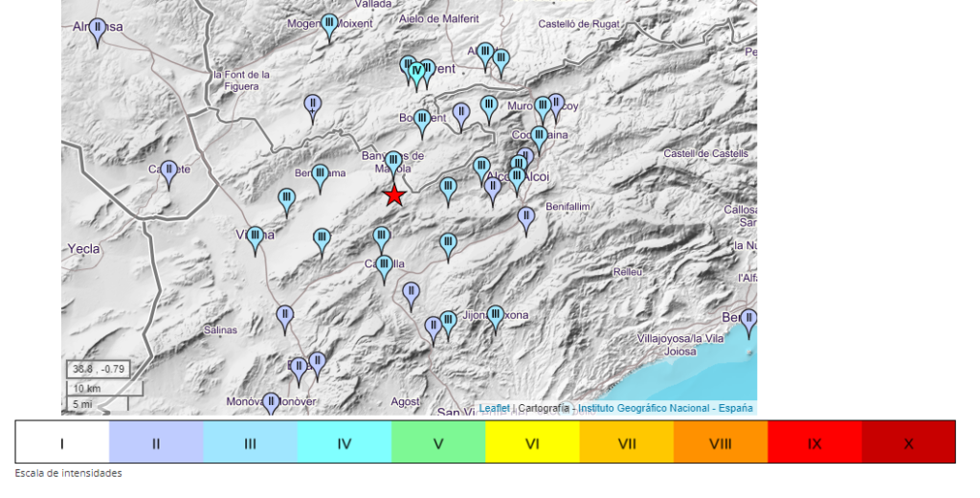Click the green intensity V swatch
The height and width of the screenshot is (498, 980).
coord(438,443)
